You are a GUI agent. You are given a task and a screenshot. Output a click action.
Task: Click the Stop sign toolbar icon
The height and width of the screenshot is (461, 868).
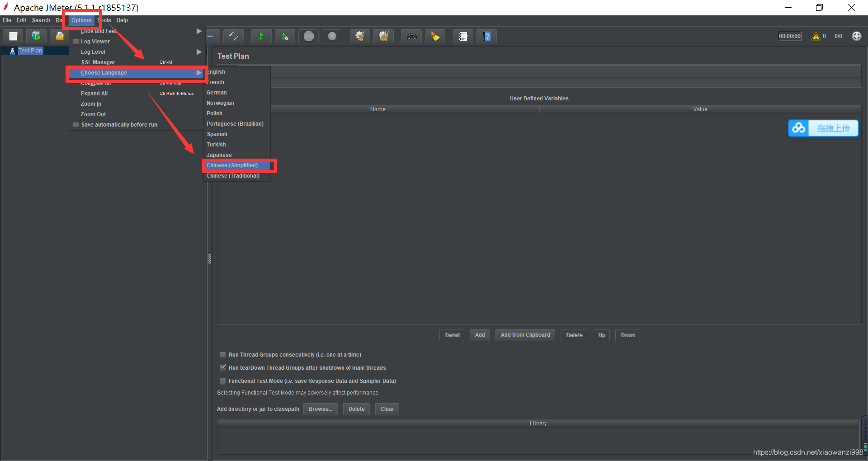pos(309,36)
